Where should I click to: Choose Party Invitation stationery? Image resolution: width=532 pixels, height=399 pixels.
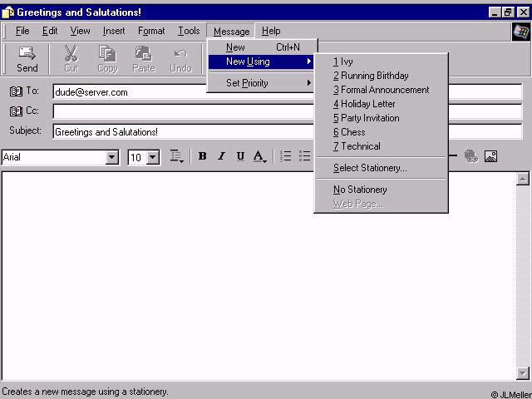381,118
